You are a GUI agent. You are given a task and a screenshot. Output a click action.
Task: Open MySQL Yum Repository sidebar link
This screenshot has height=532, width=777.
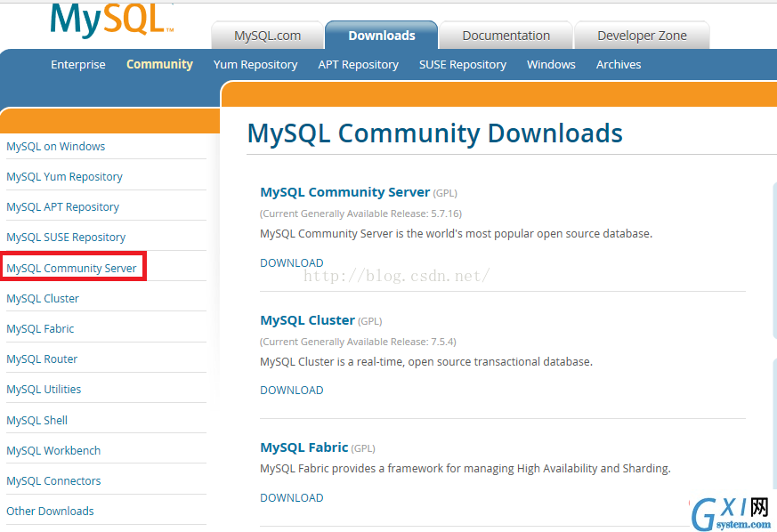click(x=64, y=177)
